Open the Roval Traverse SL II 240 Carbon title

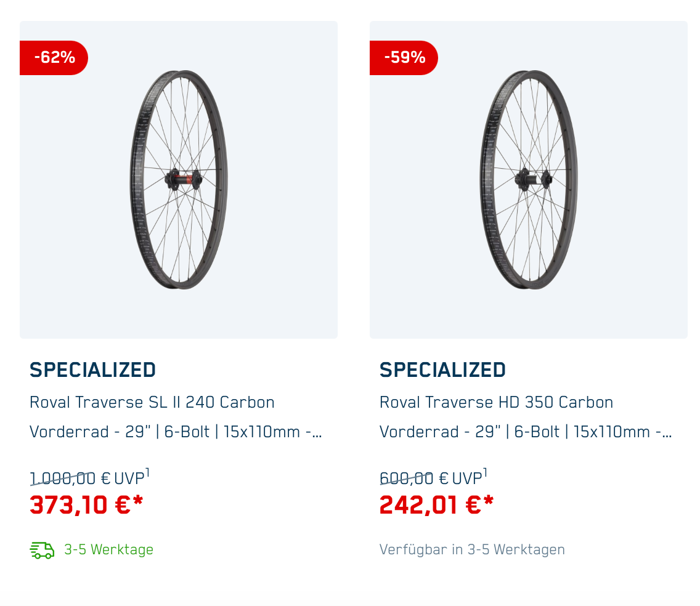click(152, 403)
